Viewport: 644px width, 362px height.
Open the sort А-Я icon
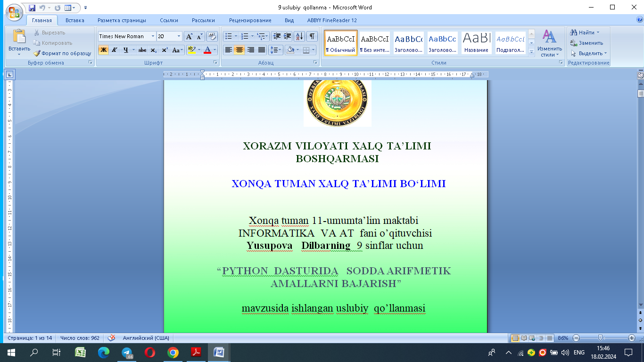tap(298, 35)
